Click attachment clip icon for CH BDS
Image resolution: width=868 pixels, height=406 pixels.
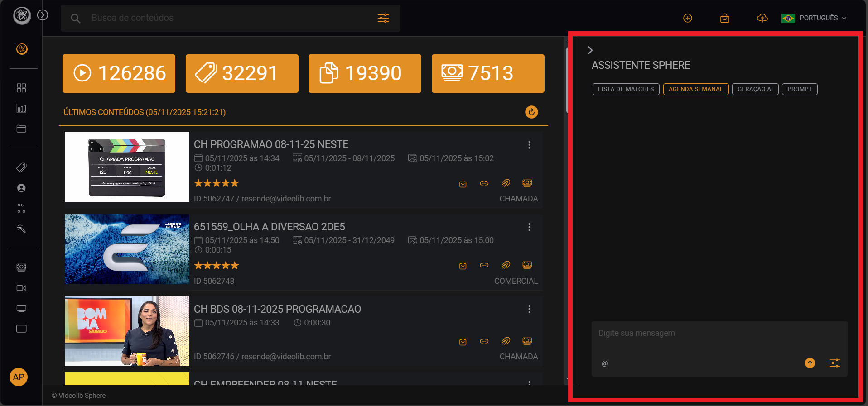point(506,341)
